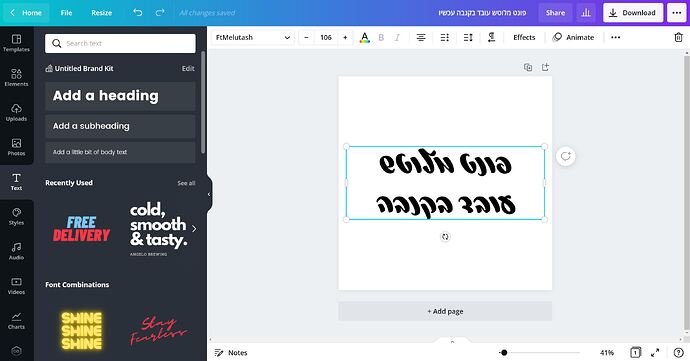Click the Animate button
The image size is (690, 361).
coord(573,37)
